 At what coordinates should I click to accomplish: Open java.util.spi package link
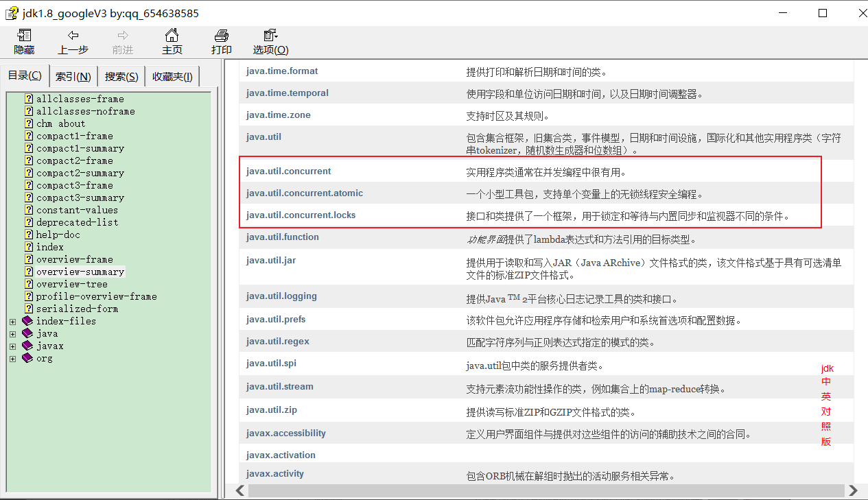pos(271,363)
